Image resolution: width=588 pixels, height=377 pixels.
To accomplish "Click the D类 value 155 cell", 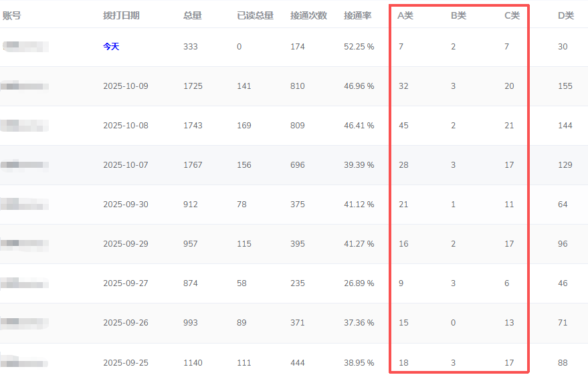I will 565,86.
